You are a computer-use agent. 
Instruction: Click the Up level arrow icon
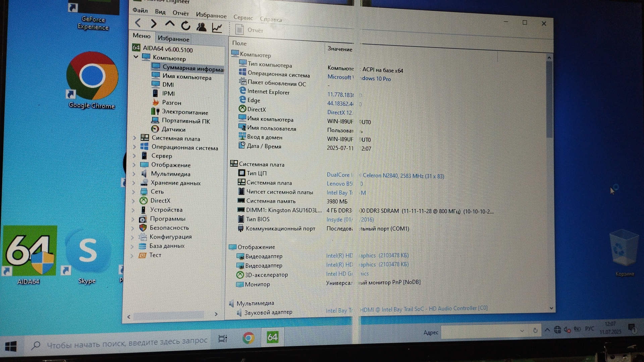170,24
